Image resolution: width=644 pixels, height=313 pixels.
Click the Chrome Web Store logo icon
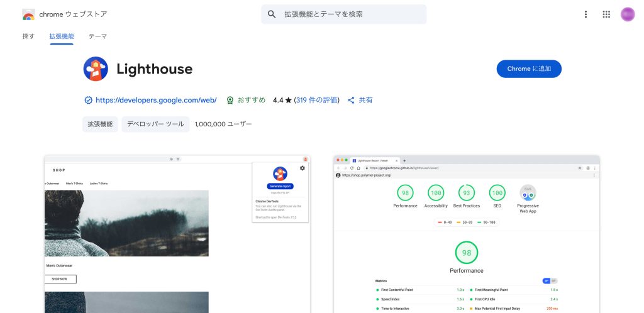28,14
